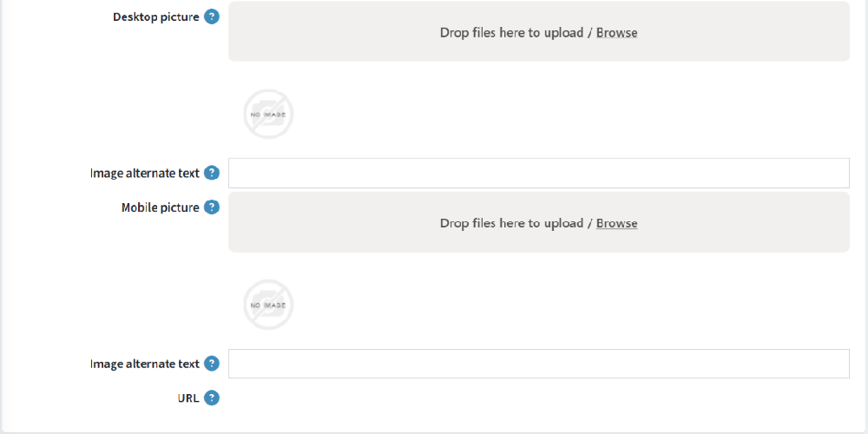This screenshot has height=434, width=868.
Task: Focus the alternate text field below desktop placeholder
Action: (539, 174)
